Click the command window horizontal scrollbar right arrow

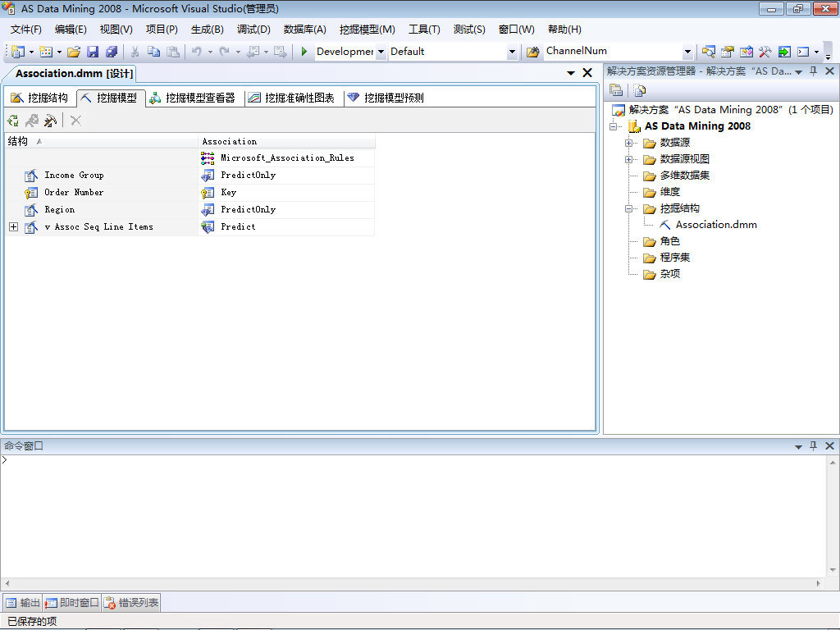click(x=819, y=583)
